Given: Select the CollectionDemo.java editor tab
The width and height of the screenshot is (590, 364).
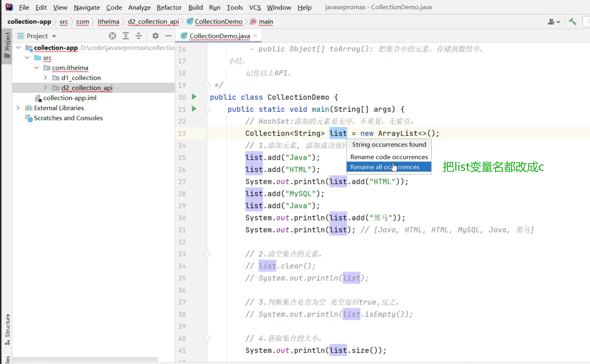Looking at the screenshot, I should click(x=219, y=36).
